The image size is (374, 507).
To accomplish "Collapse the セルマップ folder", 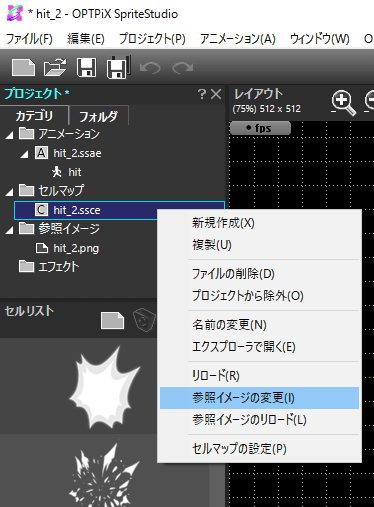I will pyautogui.click(x=9, y=192).
